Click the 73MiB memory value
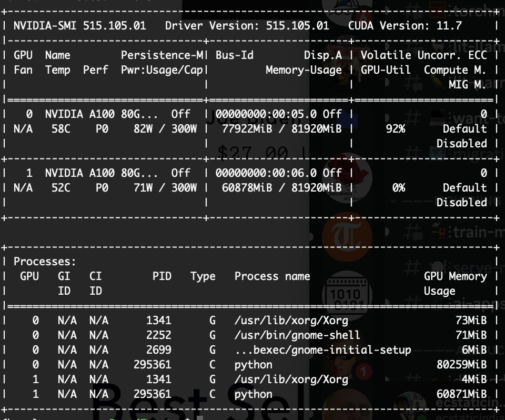This screenshot has height=420, width=505. [x=471, y=321]
